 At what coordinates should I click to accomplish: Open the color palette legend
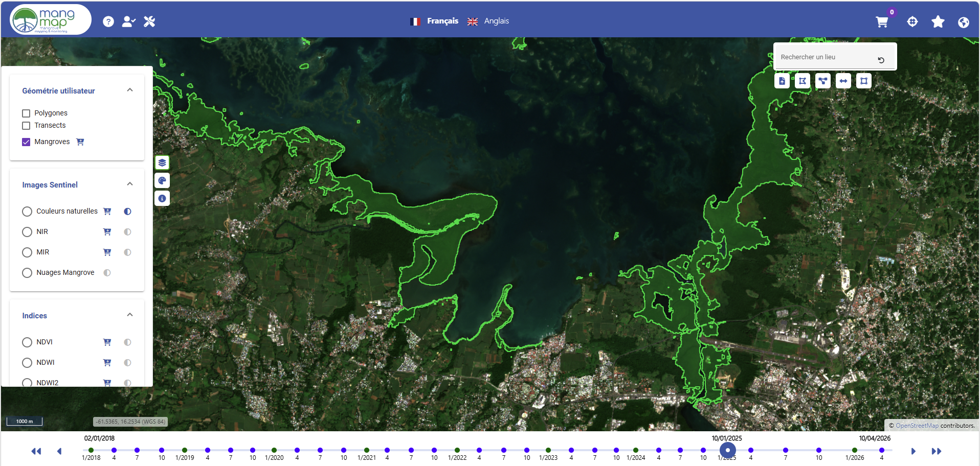click(162, 180)
